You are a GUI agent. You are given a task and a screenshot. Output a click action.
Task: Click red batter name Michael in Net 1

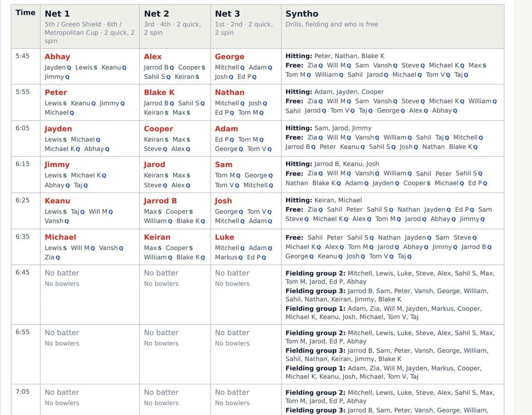60,237
